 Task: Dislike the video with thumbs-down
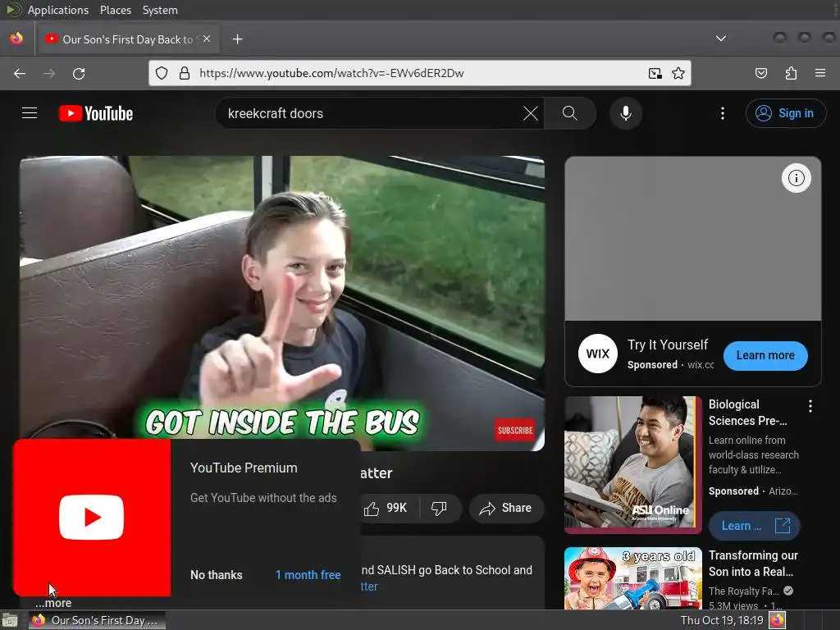pos(440,508)
